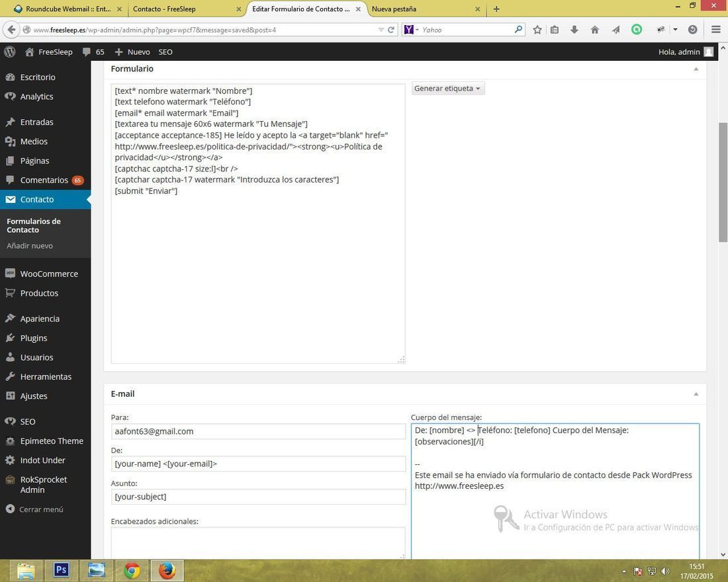Select Contacto menu in sidebar
The height and width of the screenshot is (582, 728).
[x=46, y=200]
